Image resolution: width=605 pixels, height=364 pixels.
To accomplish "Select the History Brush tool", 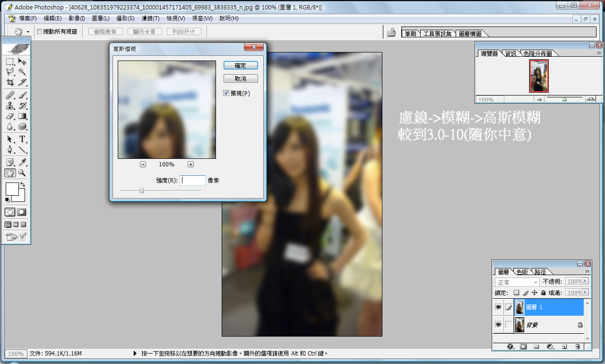I will [22, 105].
